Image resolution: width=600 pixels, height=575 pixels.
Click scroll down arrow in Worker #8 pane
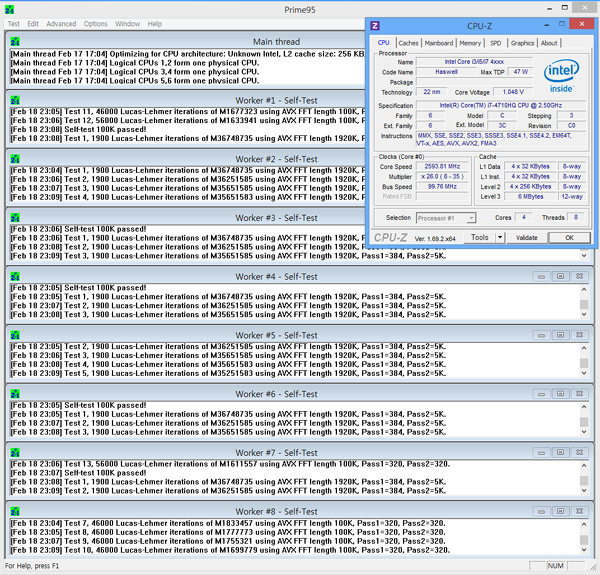click(x=584, y=549)
